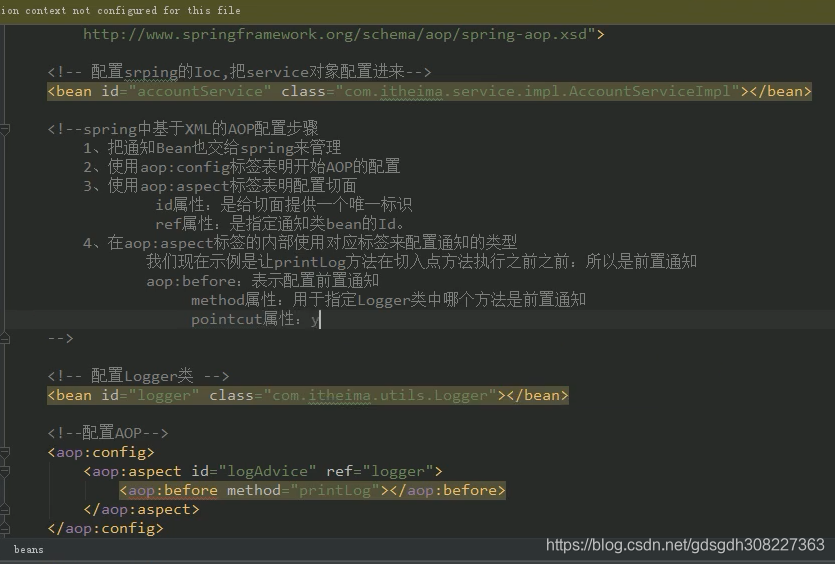Collapse the fold marker beside the spring XML AOP comment

click(x=5, y=129)
